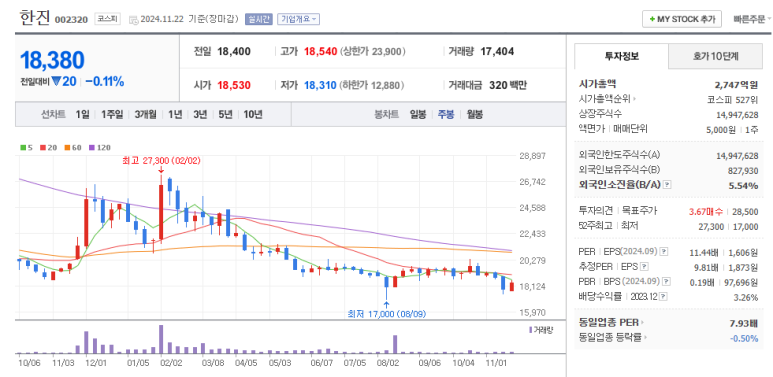Image resolution: width=773 pixels, height=377 pixels.
Task: Click the 시가총액순위 arrow icon
Action: [x=635, y=99]
